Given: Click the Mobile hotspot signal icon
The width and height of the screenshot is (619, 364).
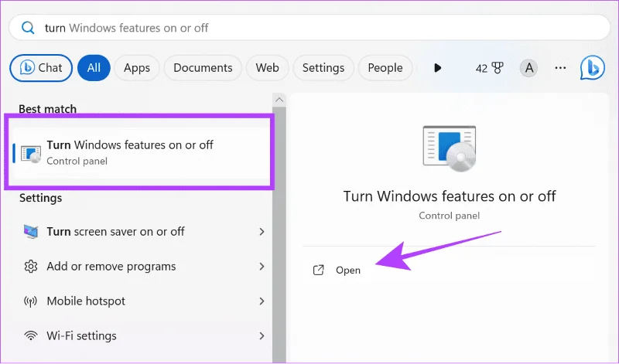Looking at the screenshot, I should click(31, 301).
